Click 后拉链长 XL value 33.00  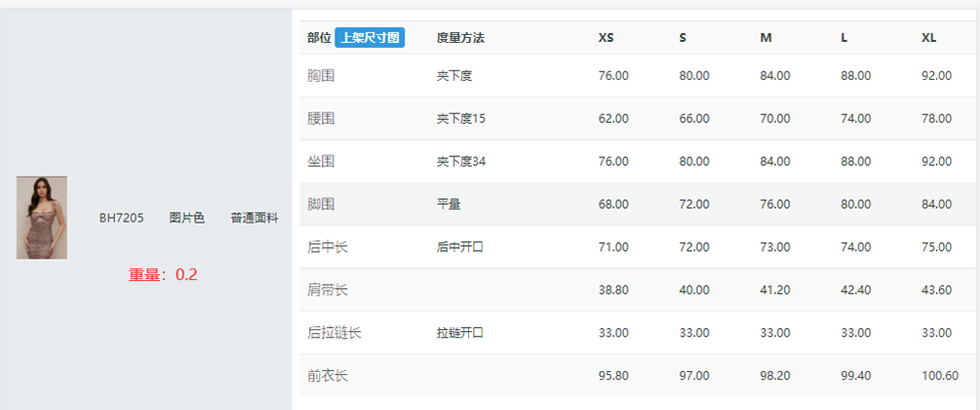point(936,332)
